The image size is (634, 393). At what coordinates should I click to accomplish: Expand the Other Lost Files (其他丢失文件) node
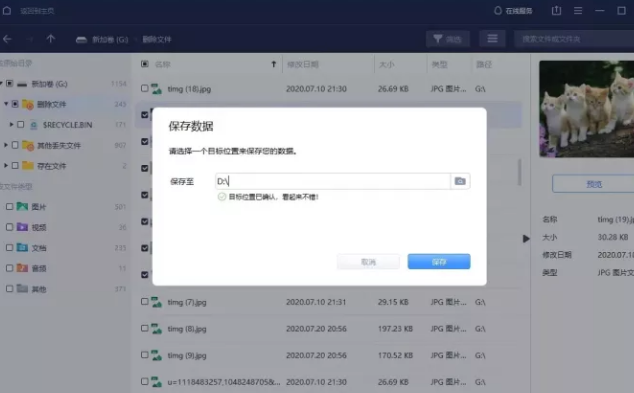pyautogui.click(x=6, y=145)
